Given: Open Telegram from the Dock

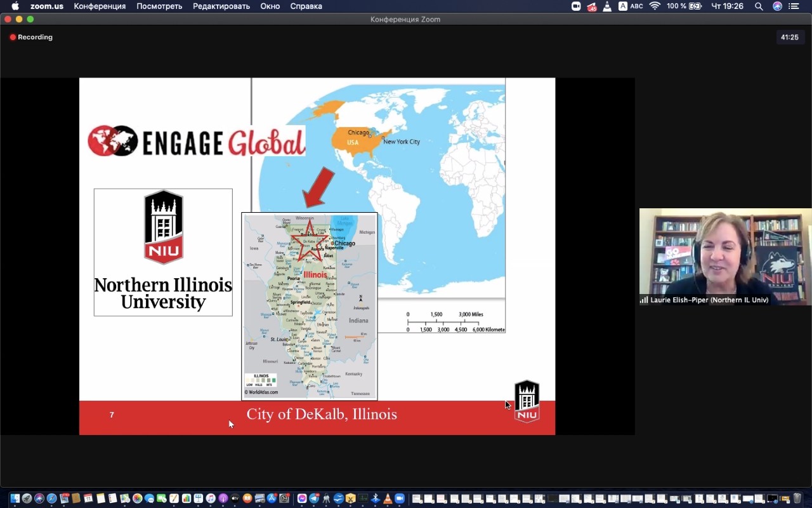Looking at the screenshot, I should tap(314, 499).
